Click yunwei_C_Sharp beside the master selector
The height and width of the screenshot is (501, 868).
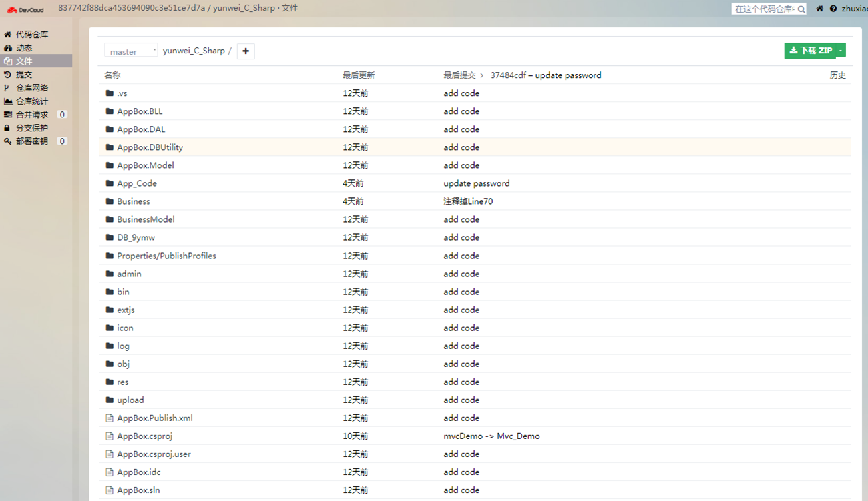pos(194,51)
